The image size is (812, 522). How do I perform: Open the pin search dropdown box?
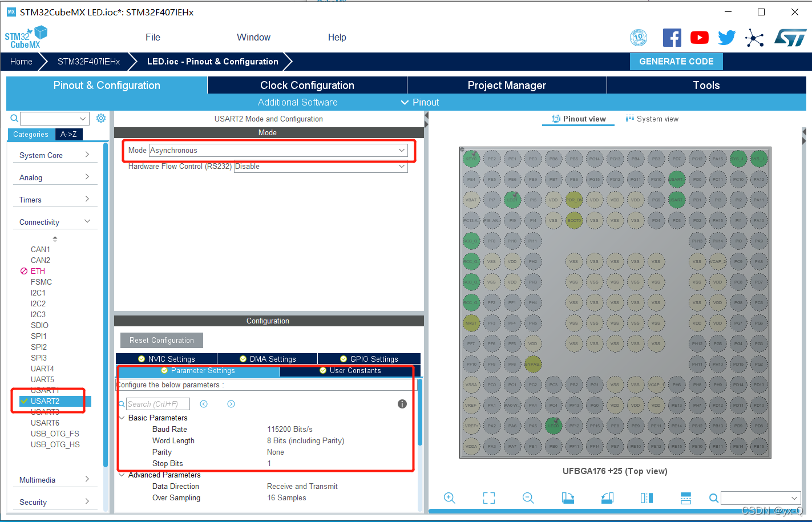(761, 498)
